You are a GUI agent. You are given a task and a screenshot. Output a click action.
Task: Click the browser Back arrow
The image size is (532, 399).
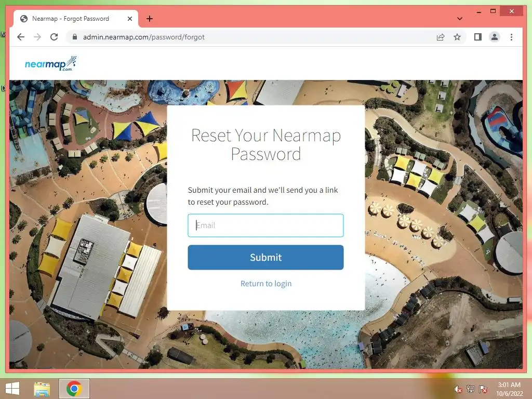(21, 37)
